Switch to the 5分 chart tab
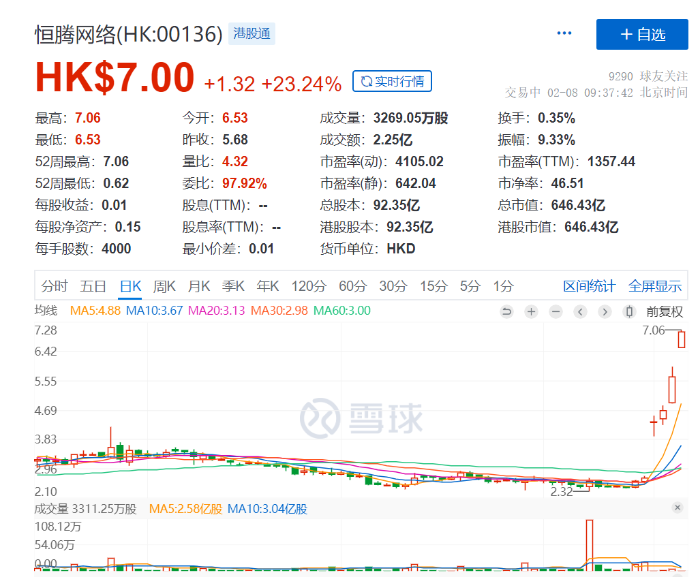The height and width of the screenshot is (577, 700). tap(470, 286)
